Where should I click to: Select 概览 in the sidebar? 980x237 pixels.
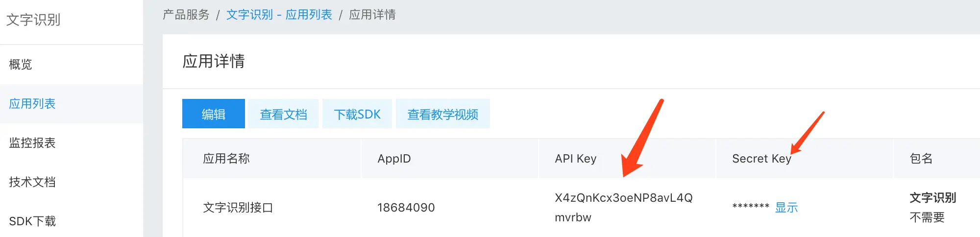pyautogui.click(x=21, y=64)
